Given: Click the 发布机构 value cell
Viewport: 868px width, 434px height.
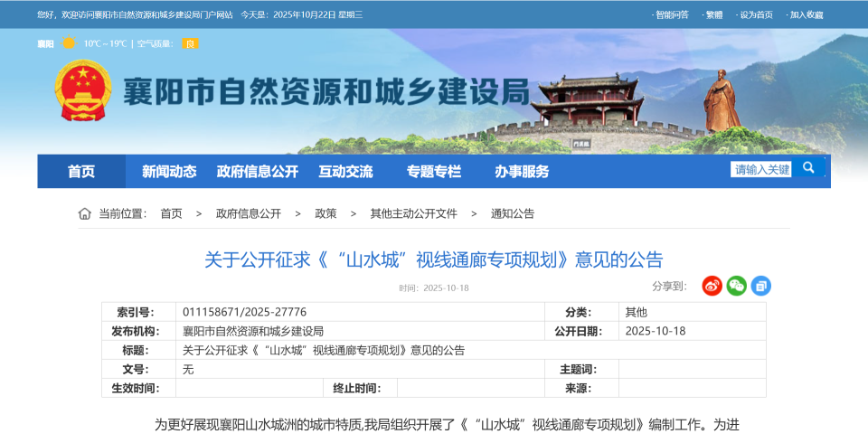Looking at the screenshot, I should 360,331.
